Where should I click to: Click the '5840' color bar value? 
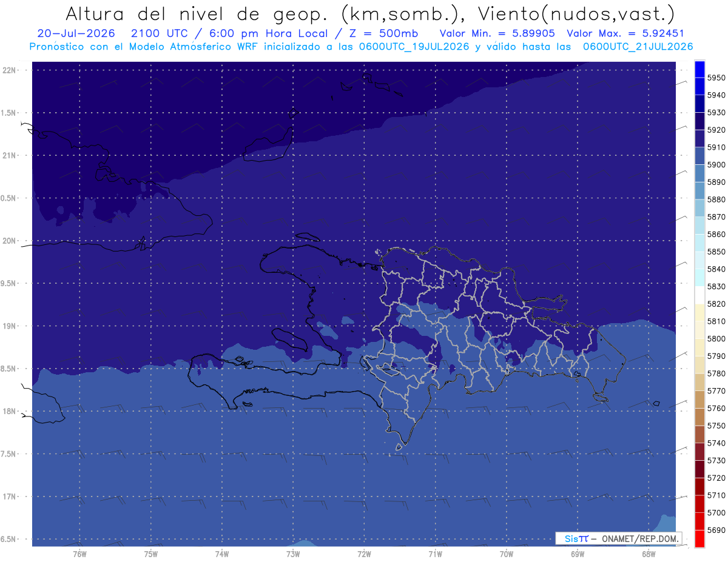coord(716,269)
